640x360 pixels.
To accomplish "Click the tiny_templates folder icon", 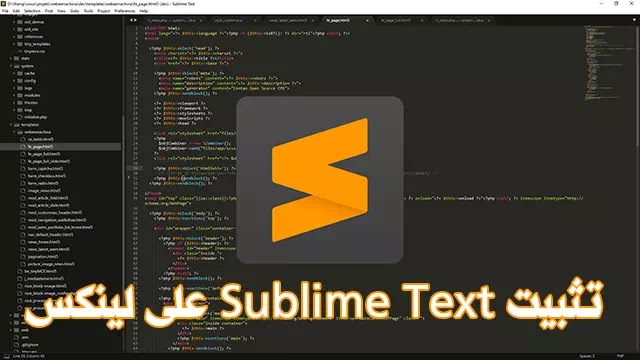I will coord(20,44).
